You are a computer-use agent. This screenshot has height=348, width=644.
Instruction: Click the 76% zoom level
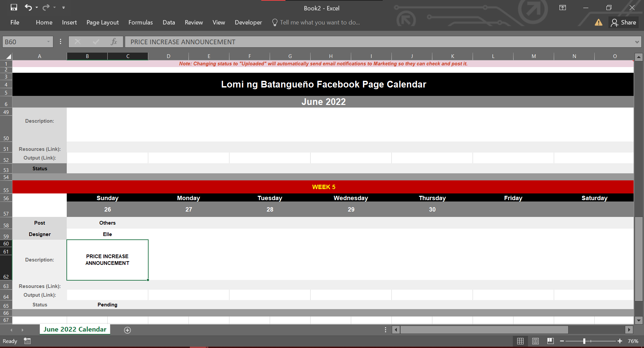[x=633, y=341]
